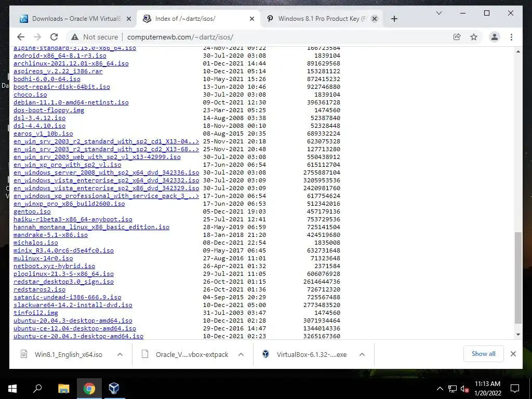Click boot-repair-disk-64bit.iso link

pyautogui.click(x=62, y=87)
